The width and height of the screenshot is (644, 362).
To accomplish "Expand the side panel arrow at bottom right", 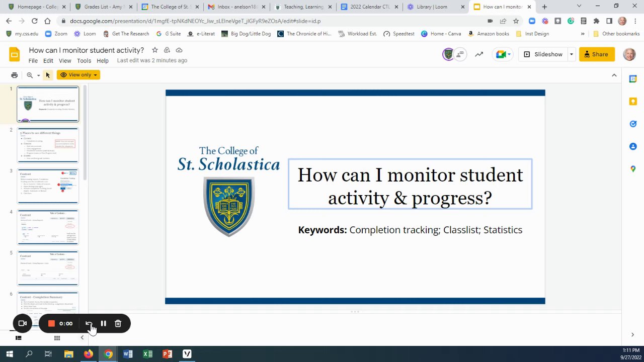I will click(633, 335).
